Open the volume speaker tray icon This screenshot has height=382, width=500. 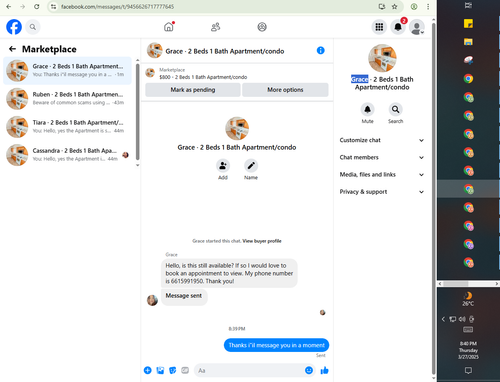462,319
